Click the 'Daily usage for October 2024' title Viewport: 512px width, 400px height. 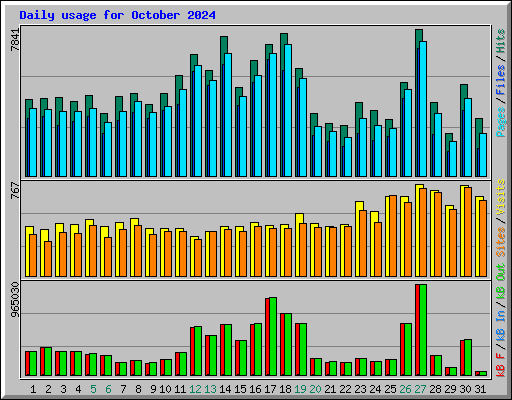pos(117,15)
